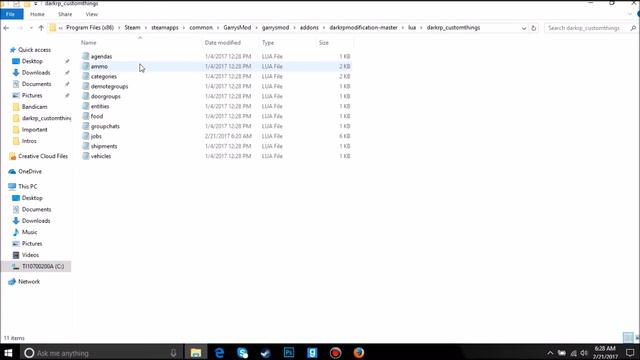Sort by Name column header
The image size is (640, 360).
pos(89,43)
